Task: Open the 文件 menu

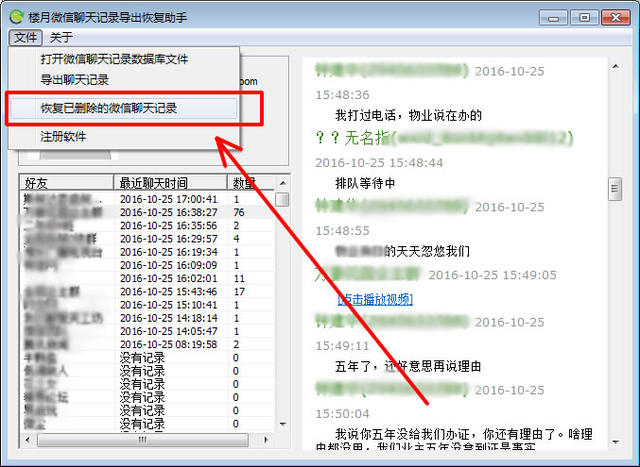Action: pyautogui.click(x=25, y=38)
